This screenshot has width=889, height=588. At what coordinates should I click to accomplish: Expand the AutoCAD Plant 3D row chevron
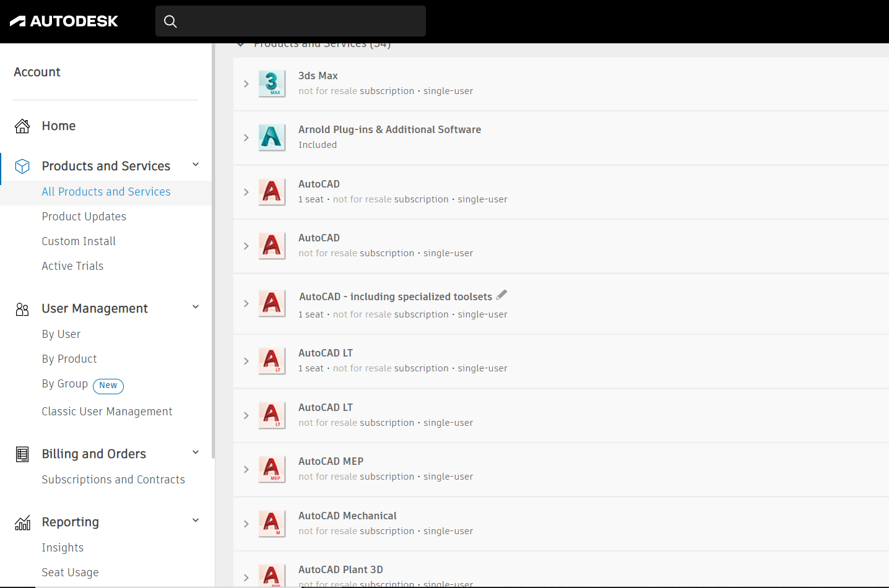tap(246, 577)
